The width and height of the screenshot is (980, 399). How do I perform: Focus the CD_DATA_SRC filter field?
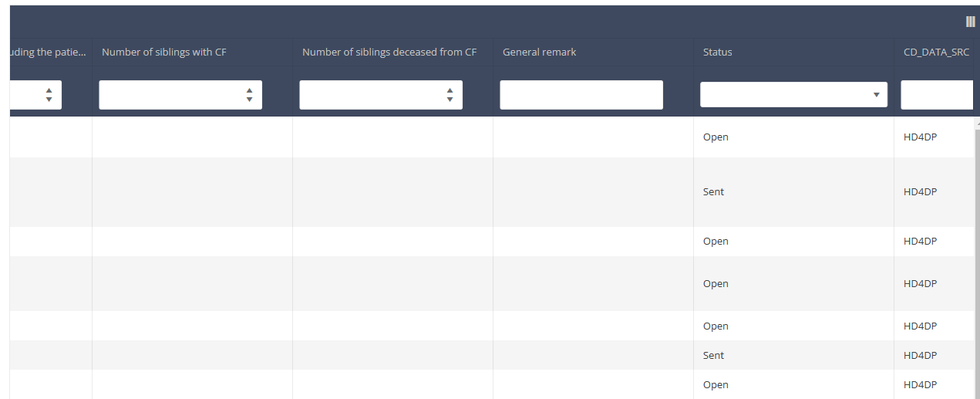(936, 95)
